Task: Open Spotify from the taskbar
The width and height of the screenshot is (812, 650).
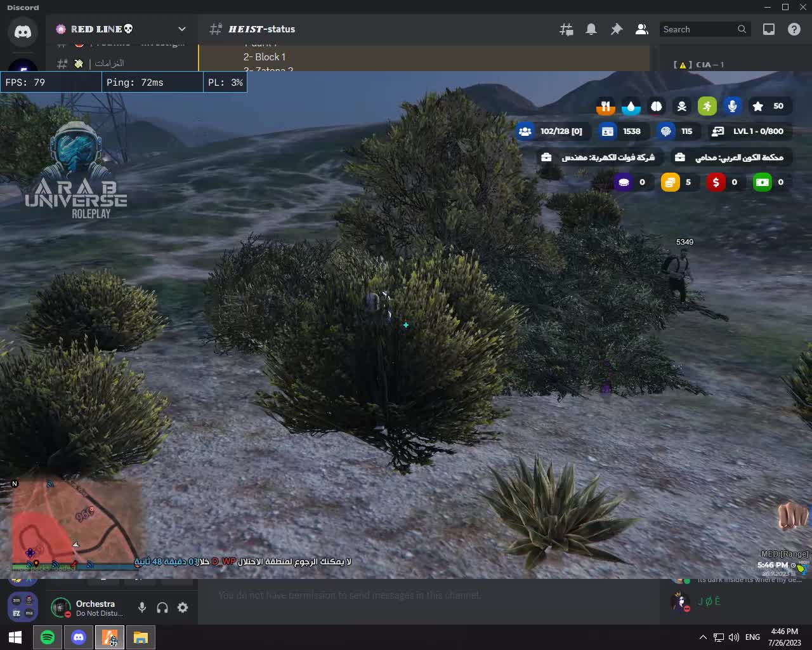Action: click(x=48, y=637)
